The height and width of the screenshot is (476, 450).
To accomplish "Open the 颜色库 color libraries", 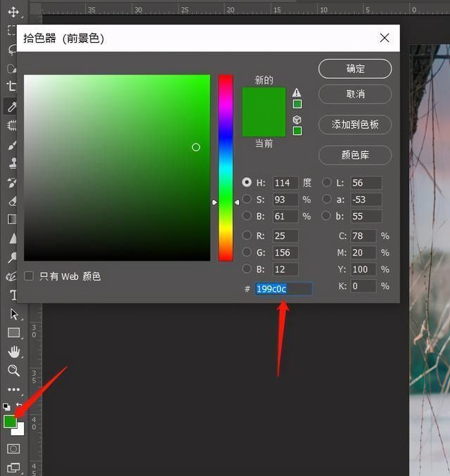I will pos(355,155).
